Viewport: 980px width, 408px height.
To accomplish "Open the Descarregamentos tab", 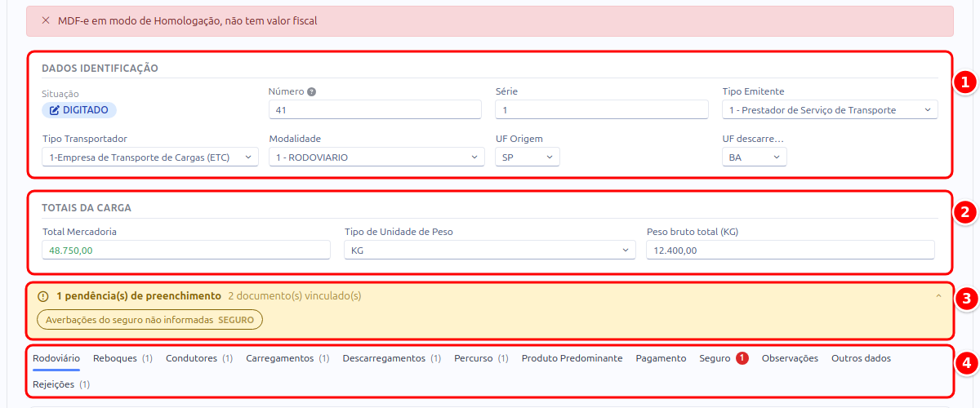I will pyautogui.click(x=392, y=358).
